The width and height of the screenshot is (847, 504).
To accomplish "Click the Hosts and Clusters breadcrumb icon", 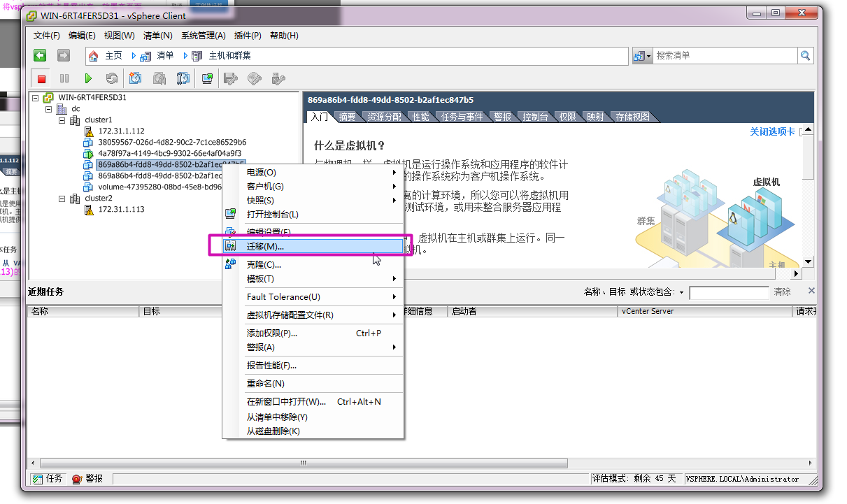I will tap(197, 56).
